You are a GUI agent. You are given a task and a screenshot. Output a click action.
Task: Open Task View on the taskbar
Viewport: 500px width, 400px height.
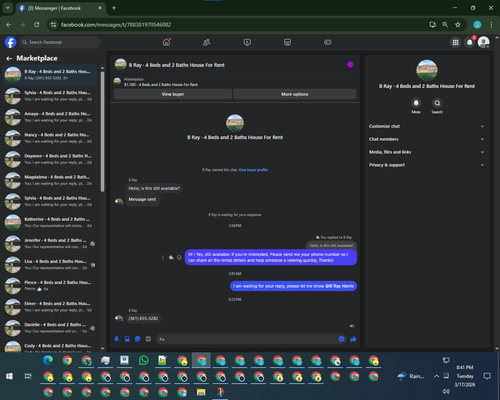coord(28,376)
